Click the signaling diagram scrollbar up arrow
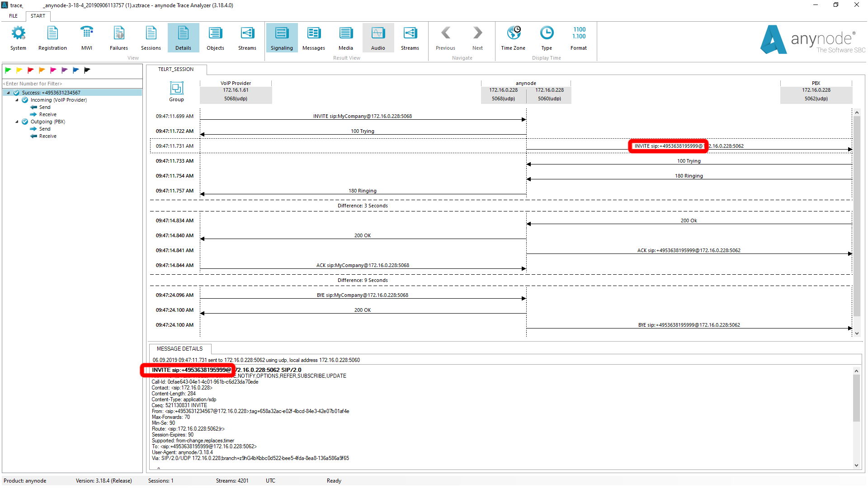This screenshot has width=868, height=488. [x=857, y=113]
